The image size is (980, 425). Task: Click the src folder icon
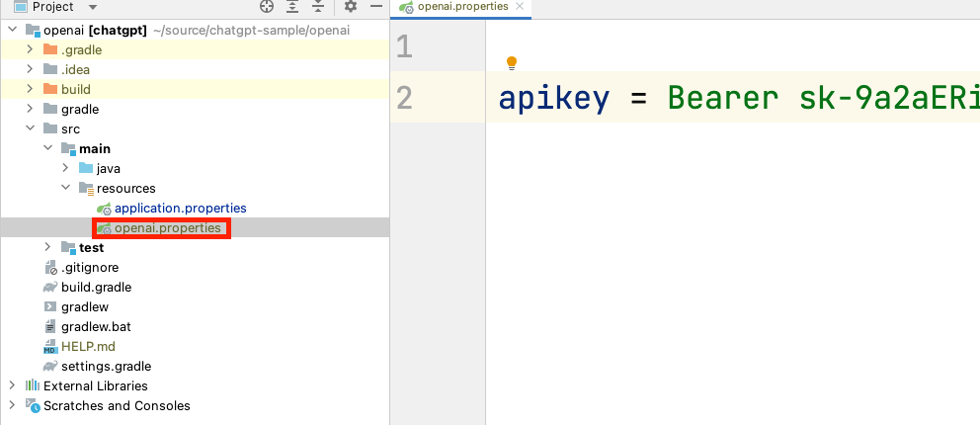click(50, 128)
